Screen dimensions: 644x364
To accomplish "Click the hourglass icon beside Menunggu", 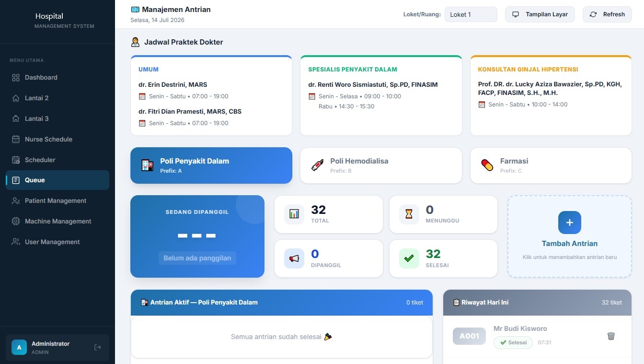I will pyautogui.click(x=409, y=214).
